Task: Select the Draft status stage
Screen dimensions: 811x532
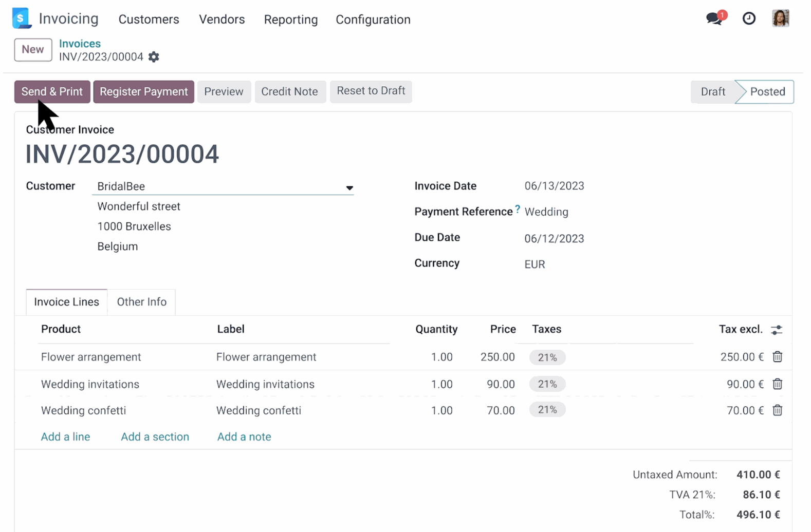Action: click(x=712, y=91)
